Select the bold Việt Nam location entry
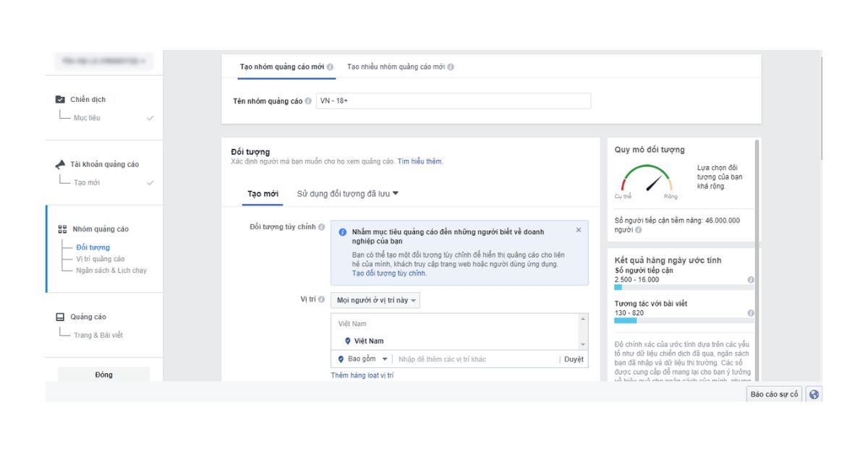This screenshot has height=452, width=868. tap(369, 341)
